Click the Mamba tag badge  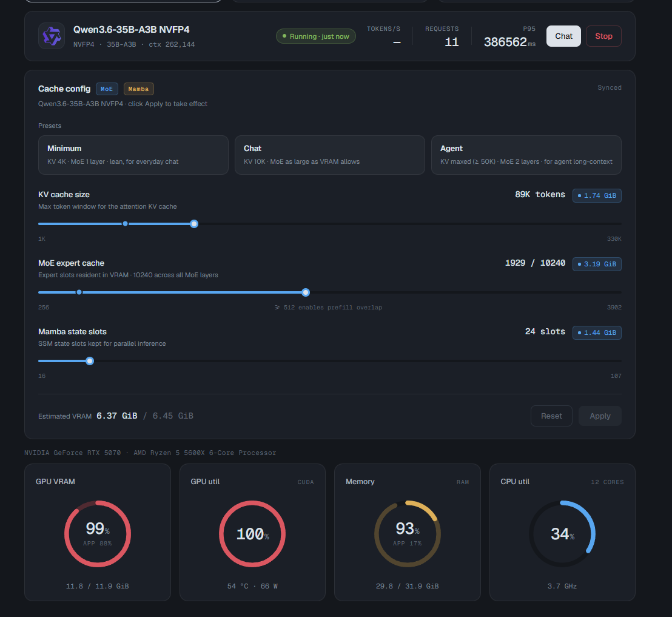[138, 89]
